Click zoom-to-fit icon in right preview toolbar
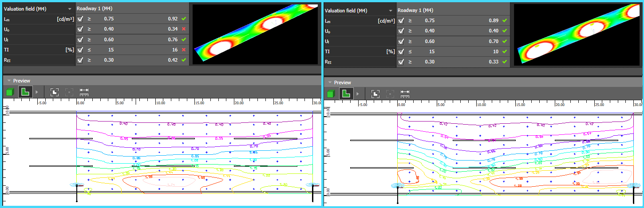644x208 pixels. (x=375, y=94)
